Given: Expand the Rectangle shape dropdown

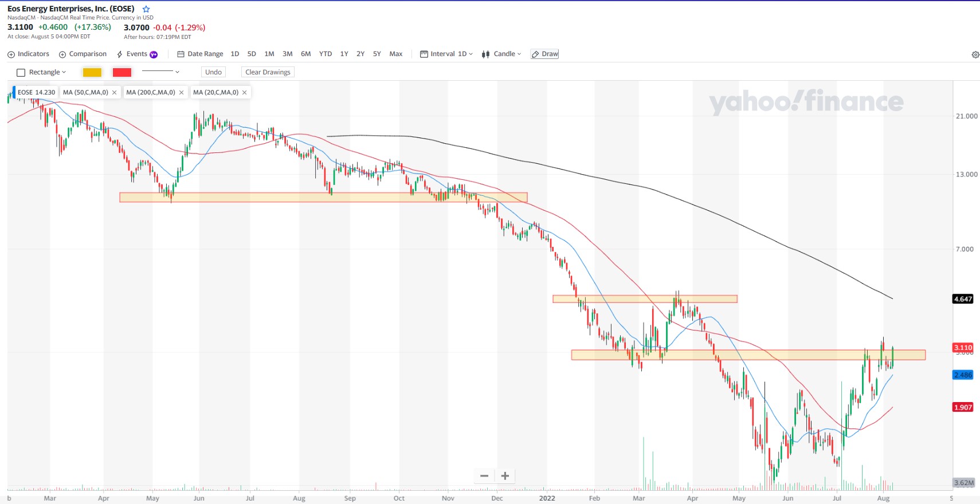Looking at the screenshot, I should (x=42, y=72).
